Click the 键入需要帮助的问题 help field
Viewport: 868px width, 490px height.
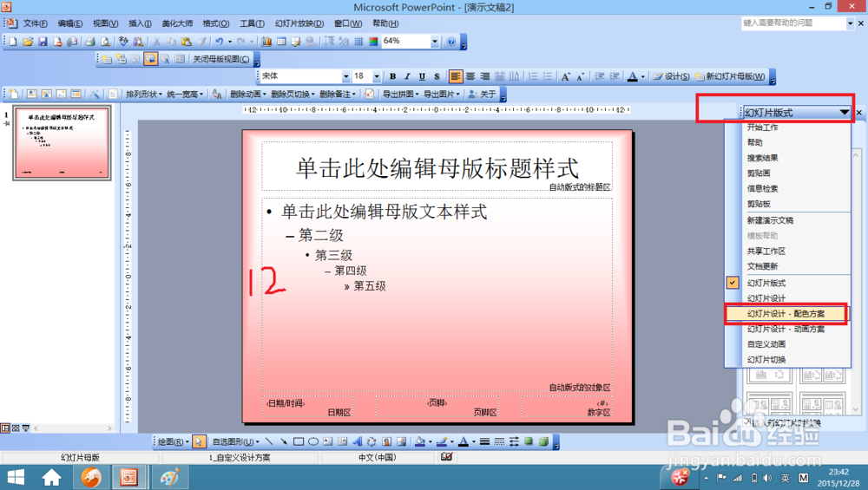click(x=794, y=23)
